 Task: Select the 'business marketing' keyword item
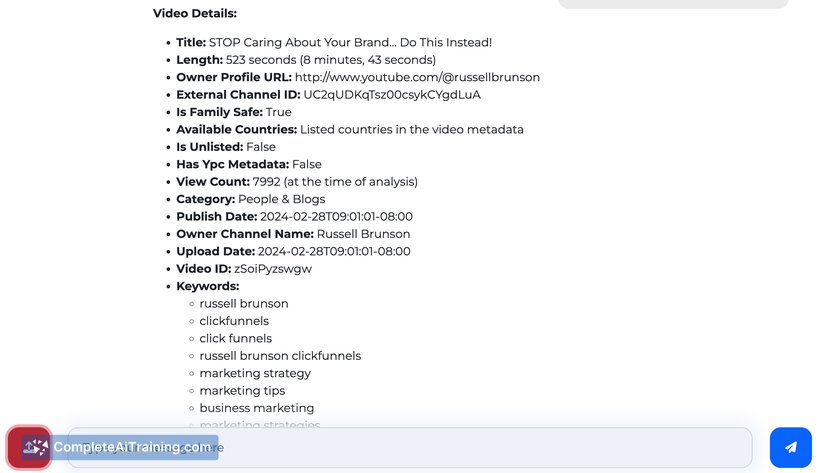pos(256,408)
